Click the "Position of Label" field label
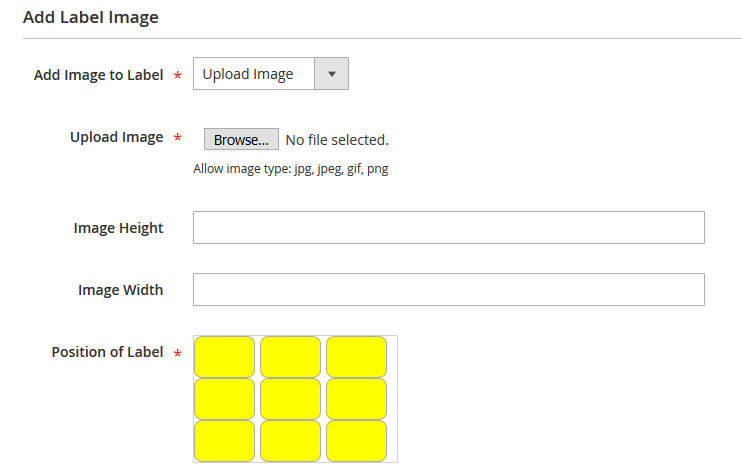The height and width of the screenshot is (475, 742). (x=107, y=352)
